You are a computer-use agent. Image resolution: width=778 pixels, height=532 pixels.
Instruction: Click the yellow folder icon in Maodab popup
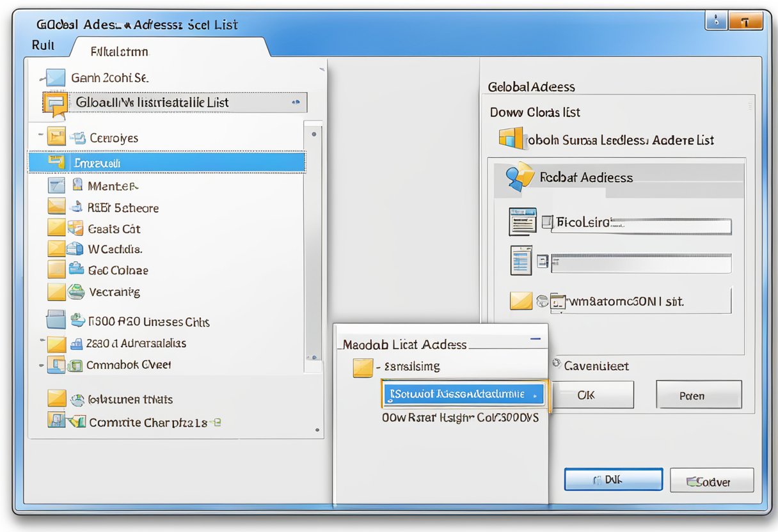click(363, 368)
